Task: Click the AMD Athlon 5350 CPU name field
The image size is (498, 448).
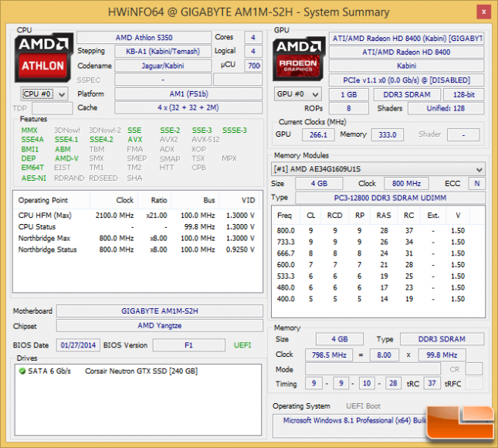Action: click(144, 38)
